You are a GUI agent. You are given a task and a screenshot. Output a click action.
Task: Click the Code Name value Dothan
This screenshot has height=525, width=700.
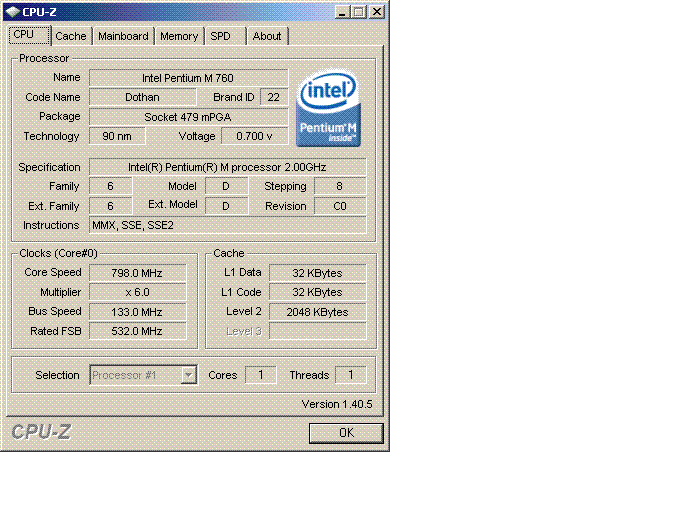pos(142,97)
